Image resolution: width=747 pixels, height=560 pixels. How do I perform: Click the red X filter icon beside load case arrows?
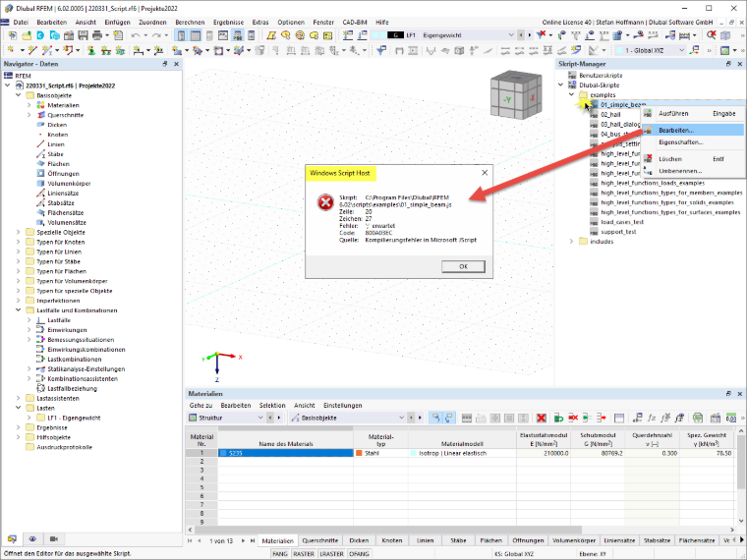(x=542, y=34)
